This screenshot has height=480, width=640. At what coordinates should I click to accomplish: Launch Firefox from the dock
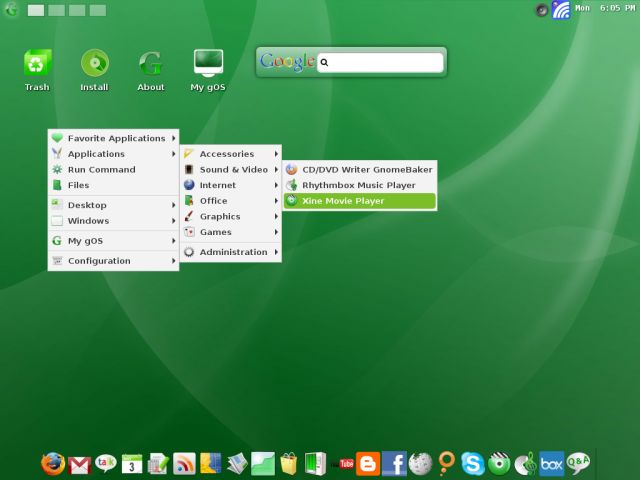click(x=53, y=463)
